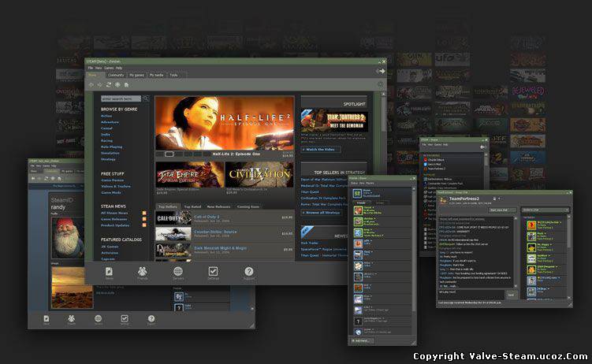This screenshot has width=592, height=364.
Task: Click the TeamFortress2 group avatar in chat window
Action: point(444,200)
